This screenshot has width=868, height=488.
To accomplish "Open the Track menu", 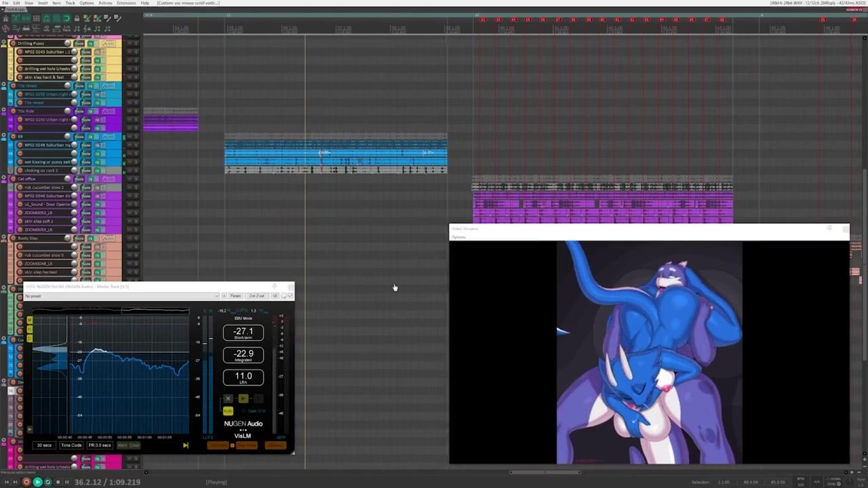I will tap(70, 3).
